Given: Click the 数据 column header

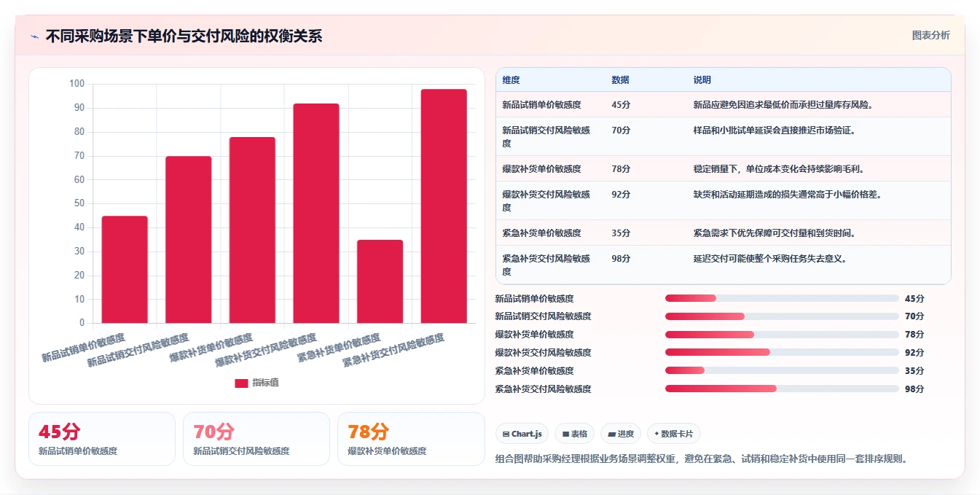Looking at the screenshot, I should [621, 80].
